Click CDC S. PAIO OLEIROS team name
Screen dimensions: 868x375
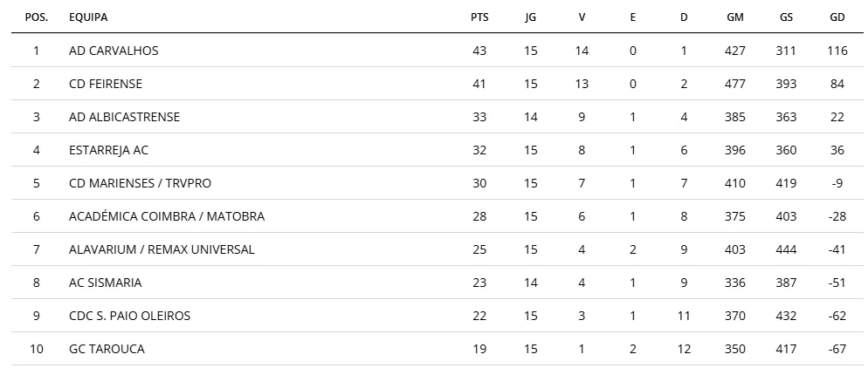[x=129, y=316]
